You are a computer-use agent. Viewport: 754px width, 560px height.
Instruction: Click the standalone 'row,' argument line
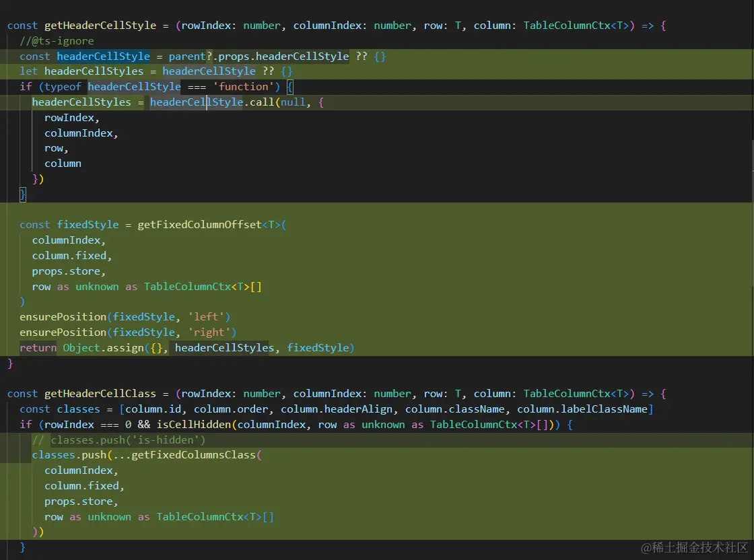57,148
